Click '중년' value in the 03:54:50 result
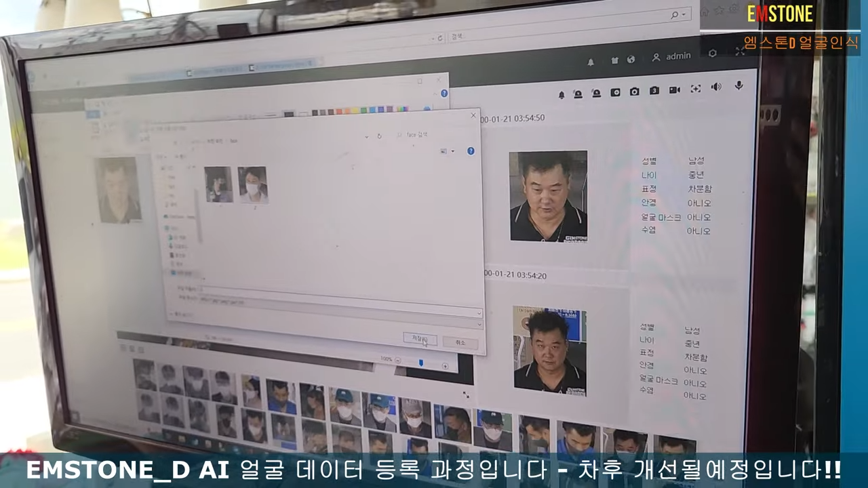The image size is (868, 488). pos(696,175)
